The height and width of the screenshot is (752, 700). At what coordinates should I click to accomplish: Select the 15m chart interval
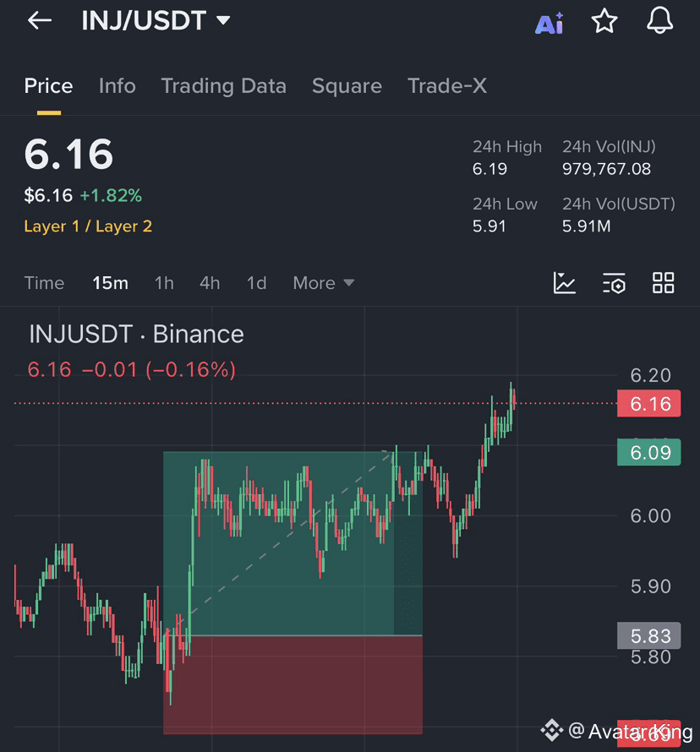pos(111,283)
